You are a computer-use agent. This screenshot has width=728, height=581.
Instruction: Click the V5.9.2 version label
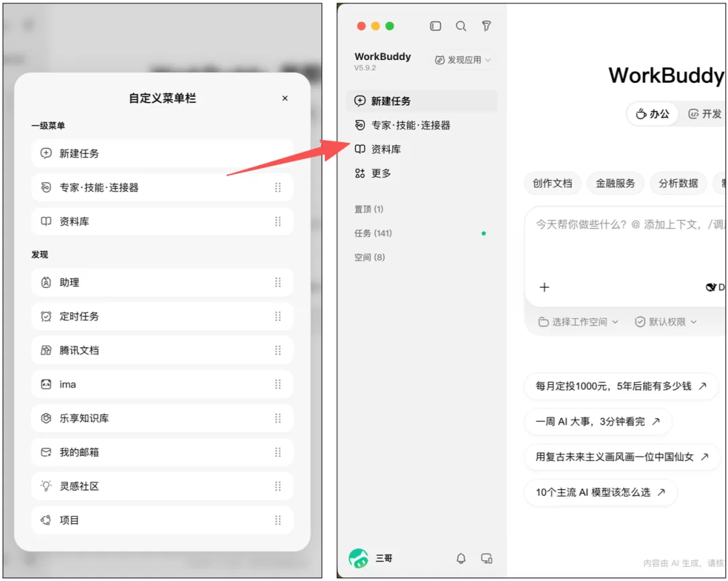pos(365,68)
